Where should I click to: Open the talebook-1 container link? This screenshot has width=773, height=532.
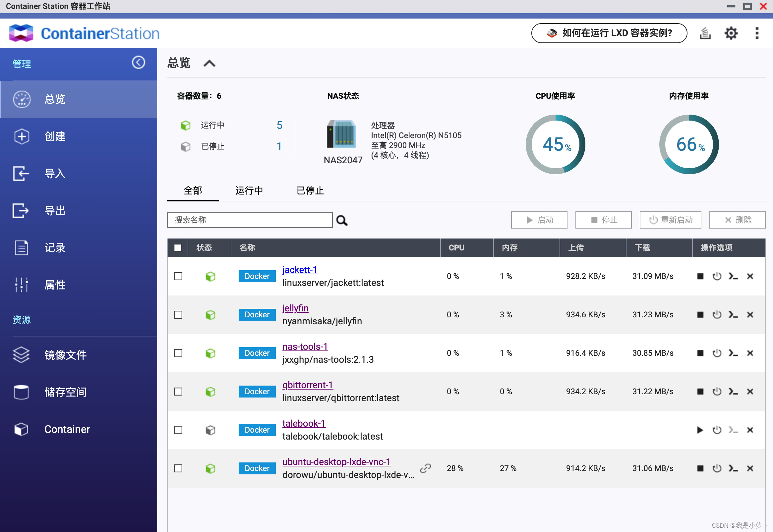pos(304,423)
